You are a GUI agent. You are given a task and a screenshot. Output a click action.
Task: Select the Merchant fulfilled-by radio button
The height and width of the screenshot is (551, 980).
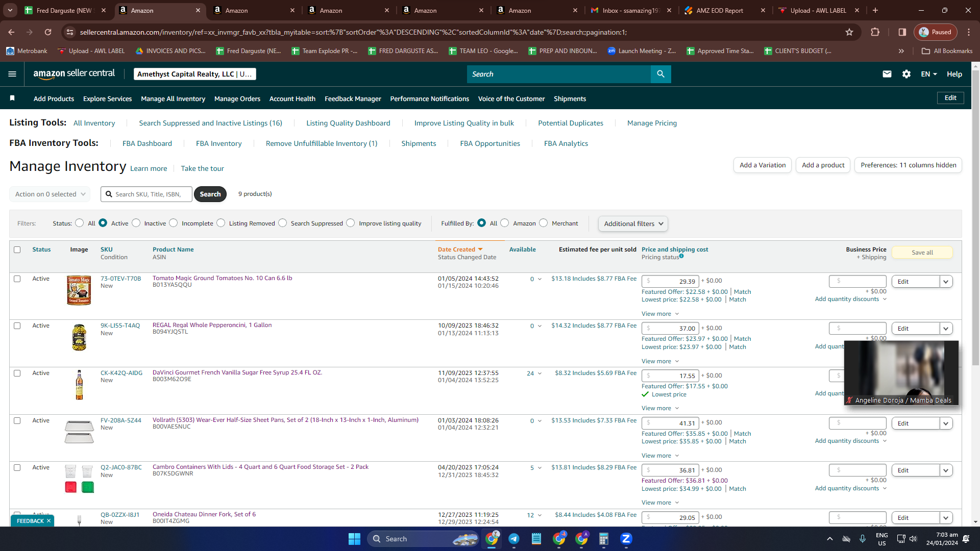click(544, 223)
